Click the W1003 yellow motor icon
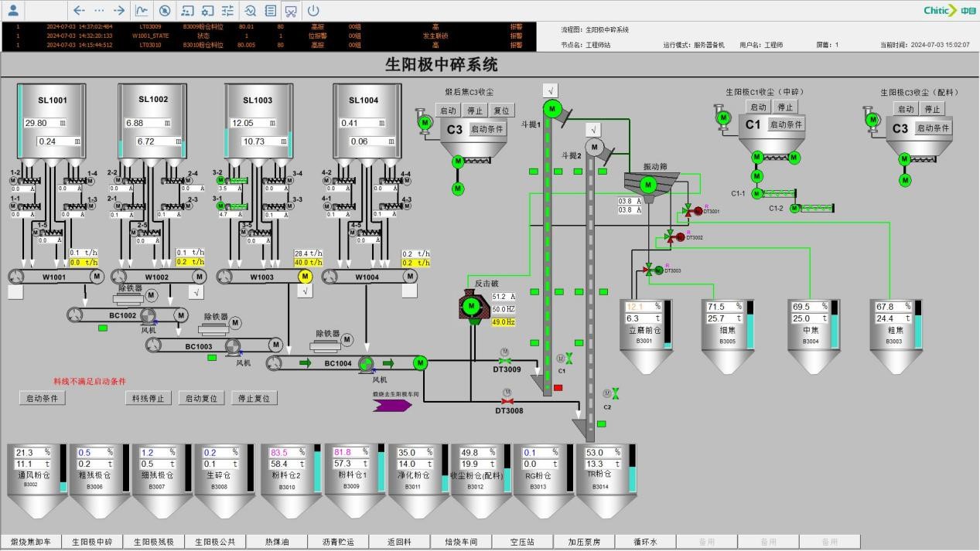The image size is (980, 551). click(305, 277)
